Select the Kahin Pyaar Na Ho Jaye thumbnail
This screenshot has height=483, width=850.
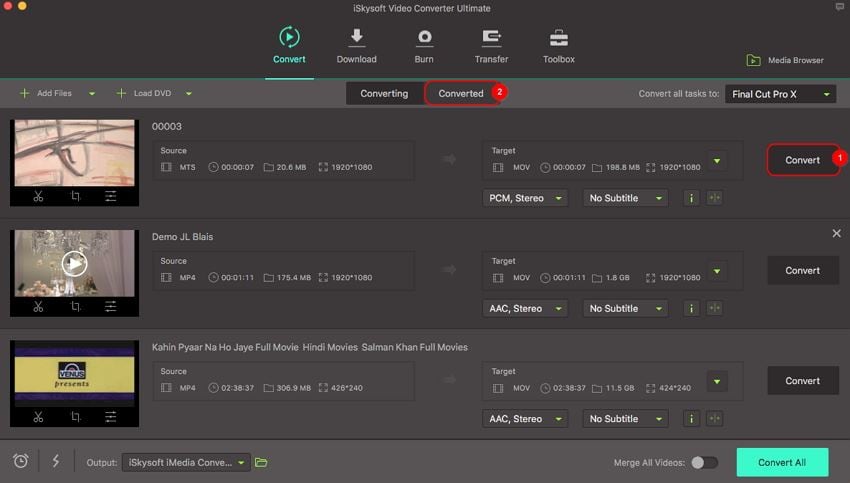click(x=74, y=373)
